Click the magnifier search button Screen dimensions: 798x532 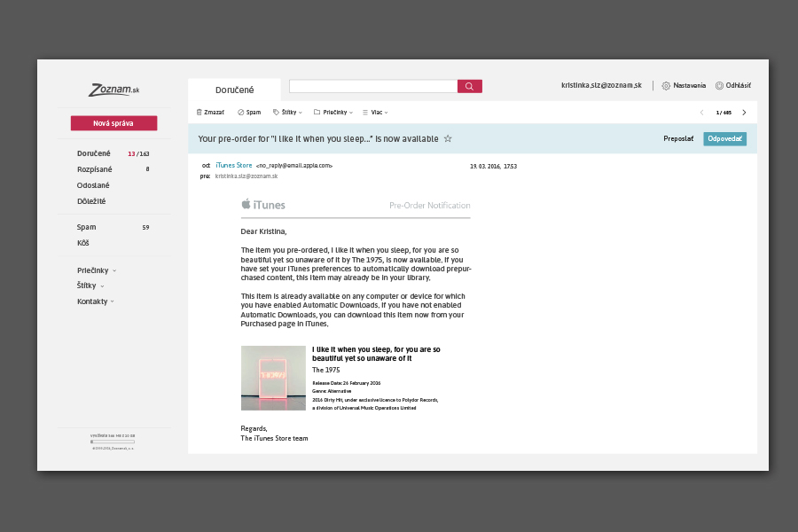469,86
